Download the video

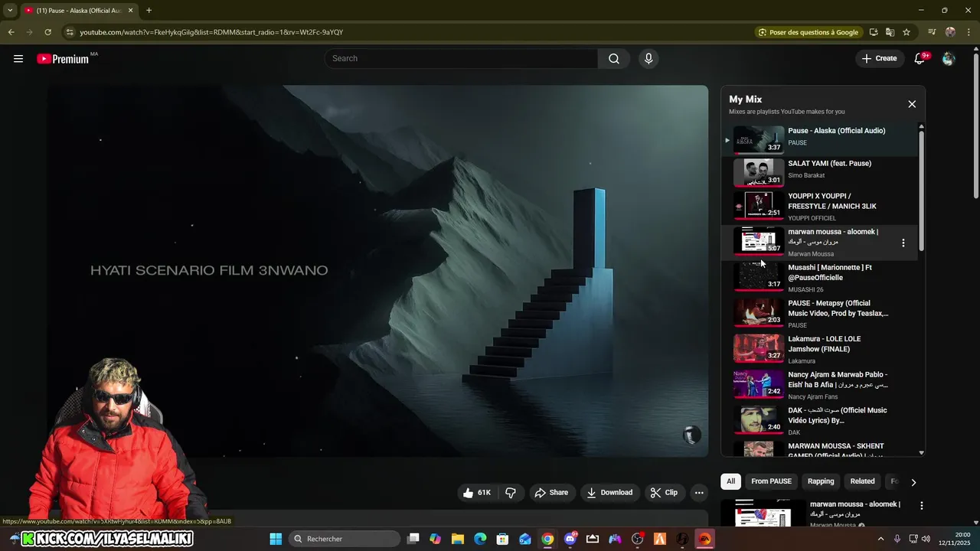point(609,493)
